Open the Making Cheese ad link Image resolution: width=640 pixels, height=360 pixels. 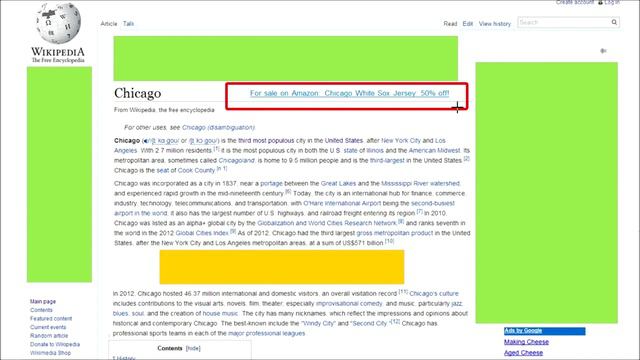526,342
